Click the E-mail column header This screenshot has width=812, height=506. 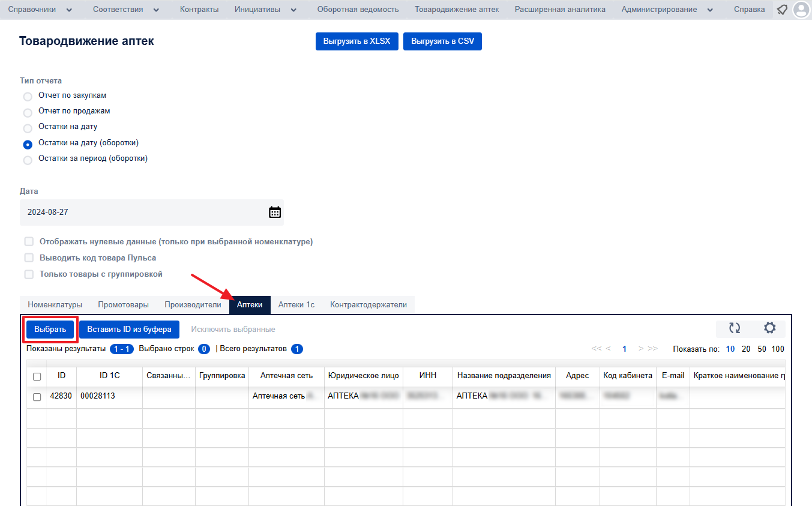pos(673,376)
